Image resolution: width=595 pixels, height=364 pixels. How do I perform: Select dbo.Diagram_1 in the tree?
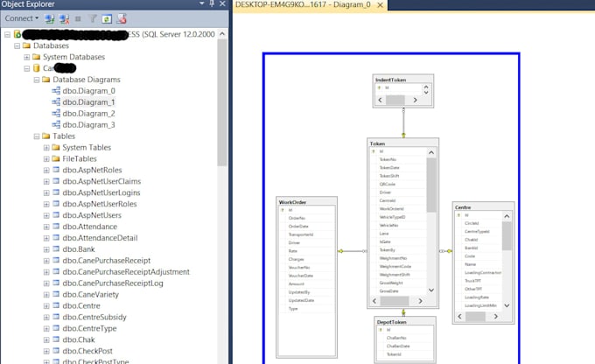pyautogui.click(x=88, y=102)
